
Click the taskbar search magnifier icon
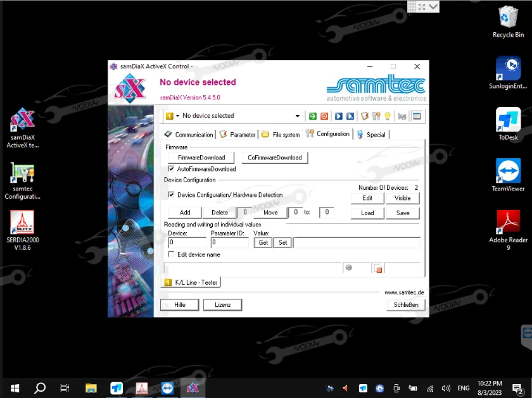click(x=40, y=388)
